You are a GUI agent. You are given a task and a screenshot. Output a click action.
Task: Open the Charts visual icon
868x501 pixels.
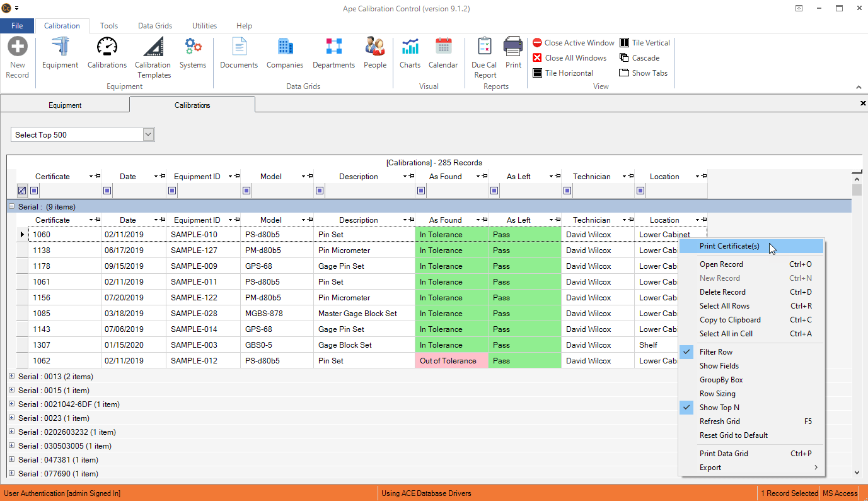click(x=410, y=47)
